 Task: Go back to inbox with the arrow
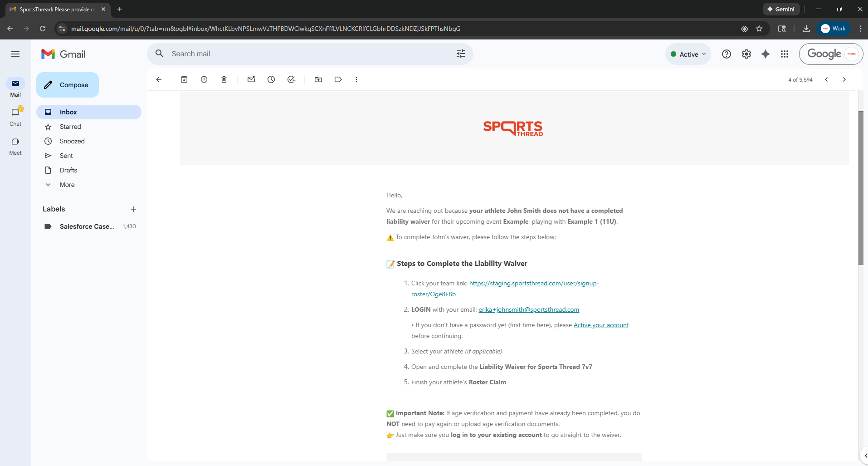tap(159, 79)
